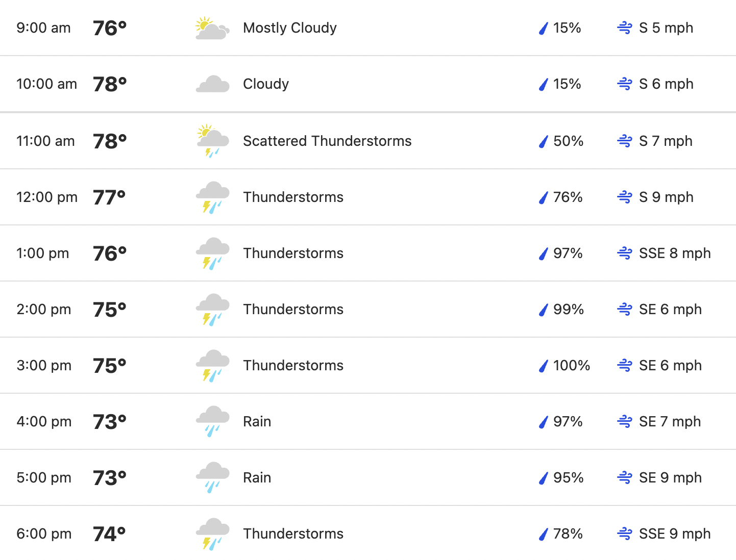Click the 99% precipitation chance value
Image resolution: width=736 pixels, height=560 pixels.
569,310
